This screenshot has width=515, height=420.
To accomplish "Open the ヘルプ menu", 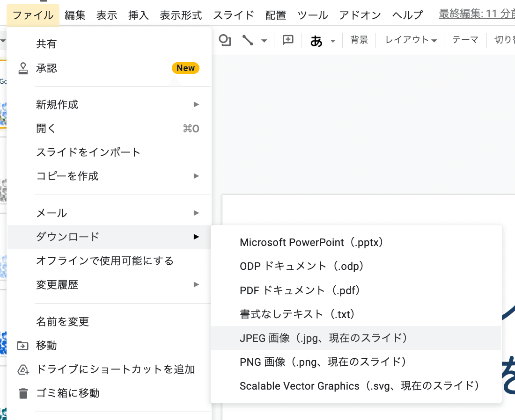I will click(407, 15).
